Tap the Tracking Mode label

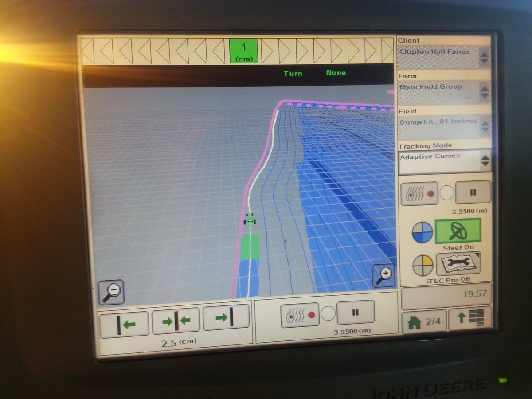[x=425, y=145]
